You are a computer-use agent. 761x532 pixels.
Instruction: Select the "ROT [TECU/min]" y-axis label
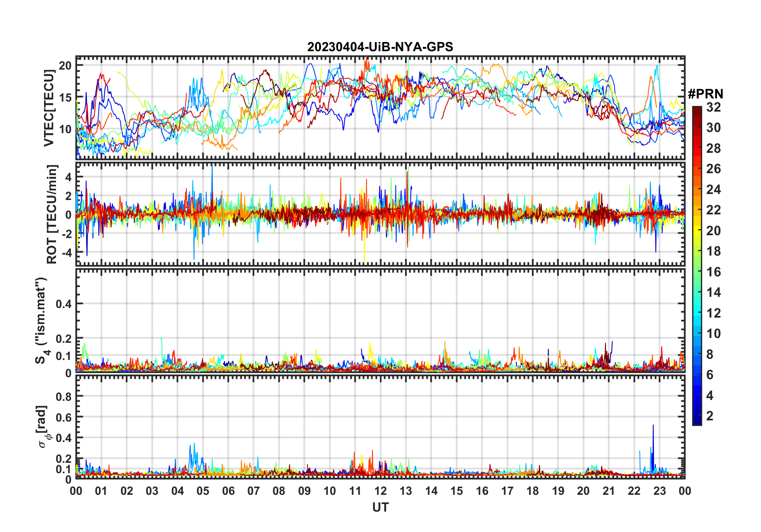tap(52, 214)
